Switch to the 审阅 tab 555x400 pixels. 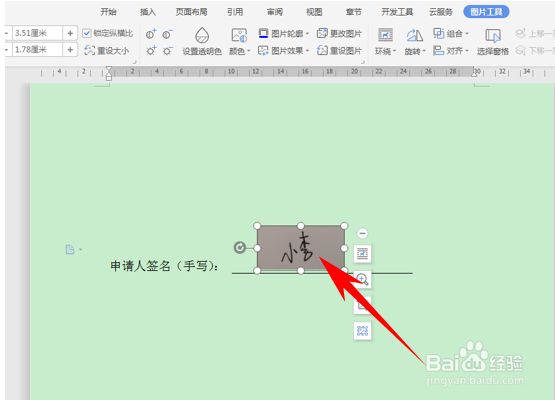(275, 12)
